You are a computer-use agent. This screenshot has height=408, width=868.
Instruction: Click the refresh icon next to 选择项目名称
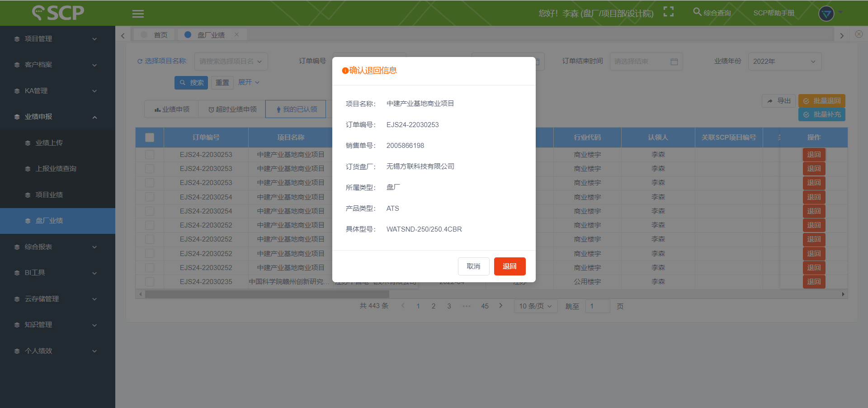click(x=140, y=61)
